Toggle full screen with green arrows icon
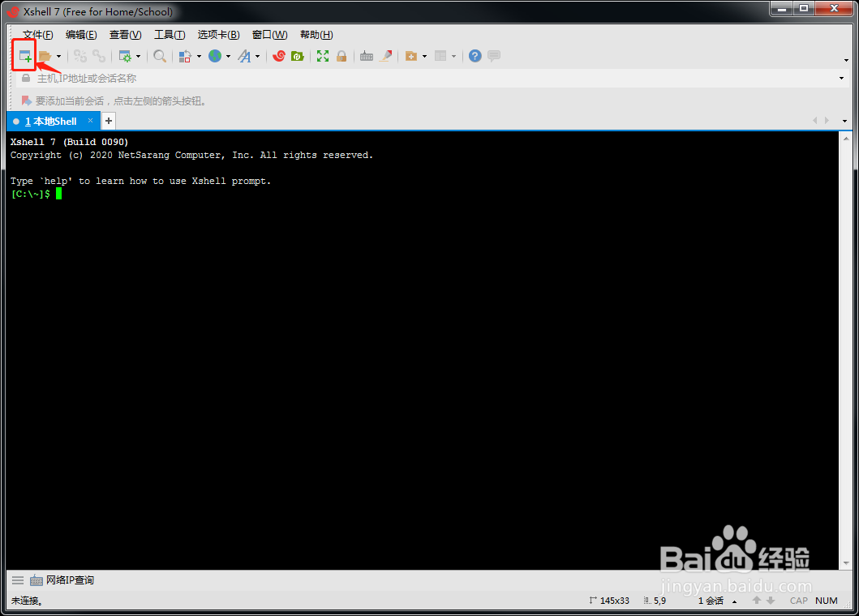 tap(323, 56)
